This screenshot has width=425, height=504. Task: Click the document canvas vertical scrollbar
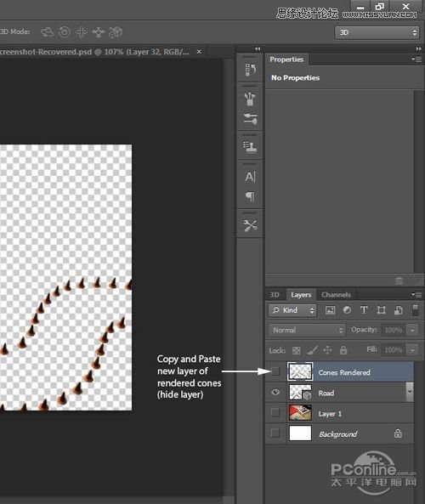coord(229,276)
